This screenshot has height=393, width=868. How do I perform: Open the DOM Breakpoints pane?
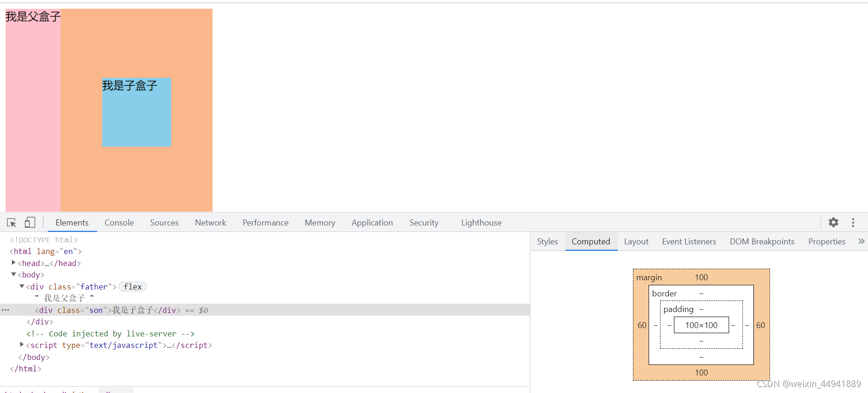(762, 242)
